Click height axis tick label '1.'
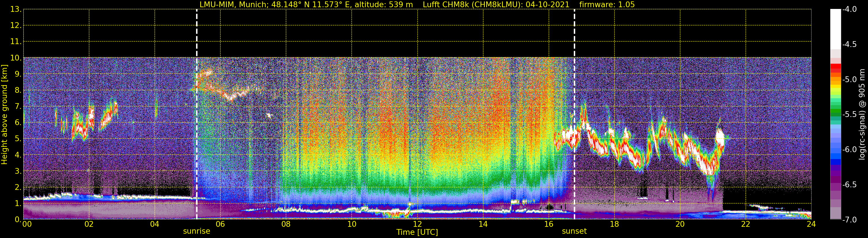The width and height of the screenshot is (868, 238). coord(18,203)
